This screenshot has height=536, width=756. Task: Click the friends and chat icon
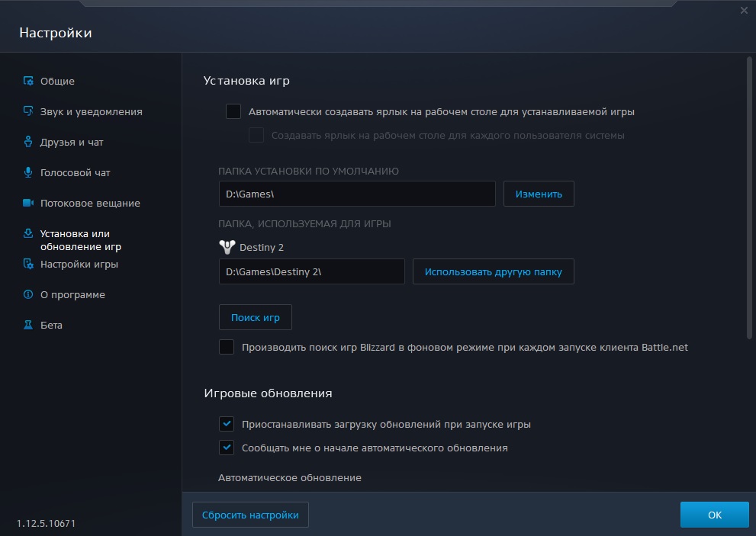(28, 142)
